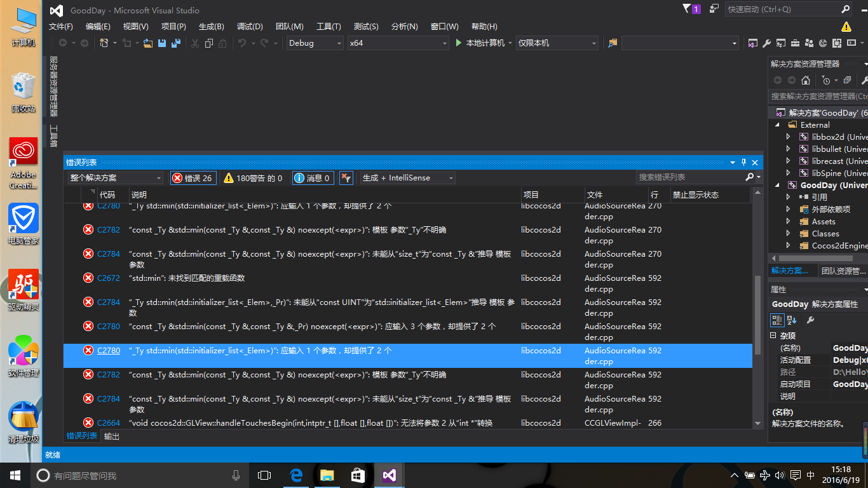Open error code link C2672
Screen dimensions: 868x488
[109, 278]
